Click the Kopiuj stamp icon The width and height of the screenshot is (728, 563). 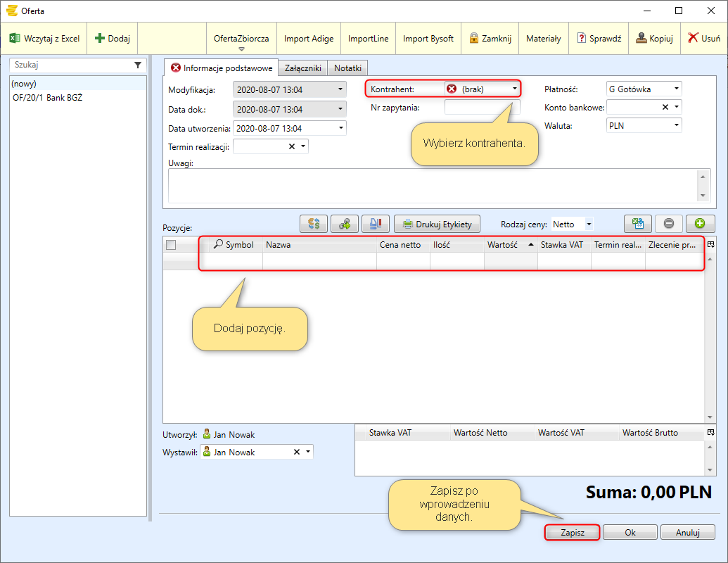pos(641,38)
